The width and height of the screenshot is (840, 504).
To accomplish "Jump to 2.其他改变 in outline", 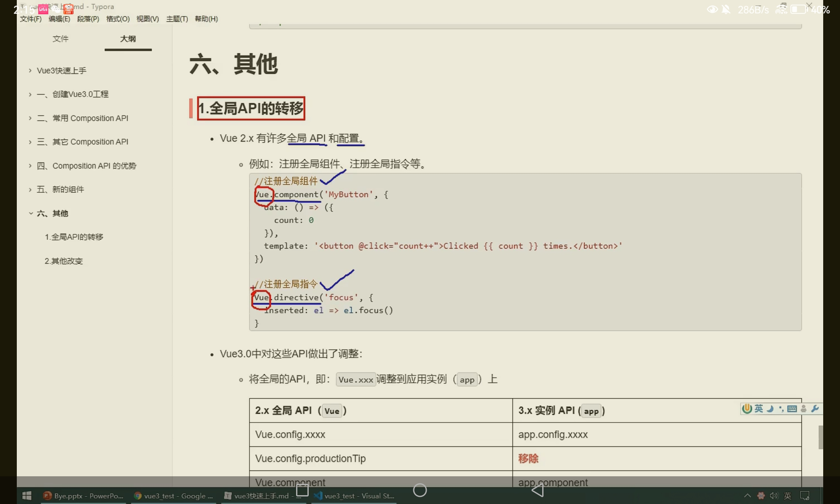I will point(64,261).
